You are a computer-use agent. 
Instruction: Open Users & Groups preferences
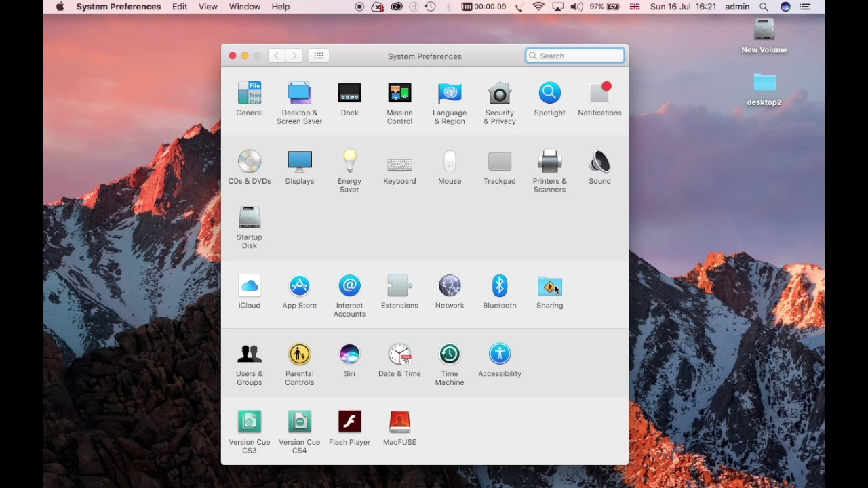click(250, 365)
